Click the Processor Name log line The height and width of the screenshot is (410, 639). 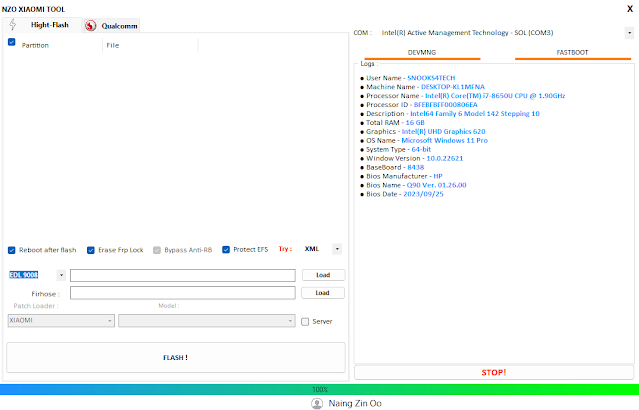pos(463,96)
